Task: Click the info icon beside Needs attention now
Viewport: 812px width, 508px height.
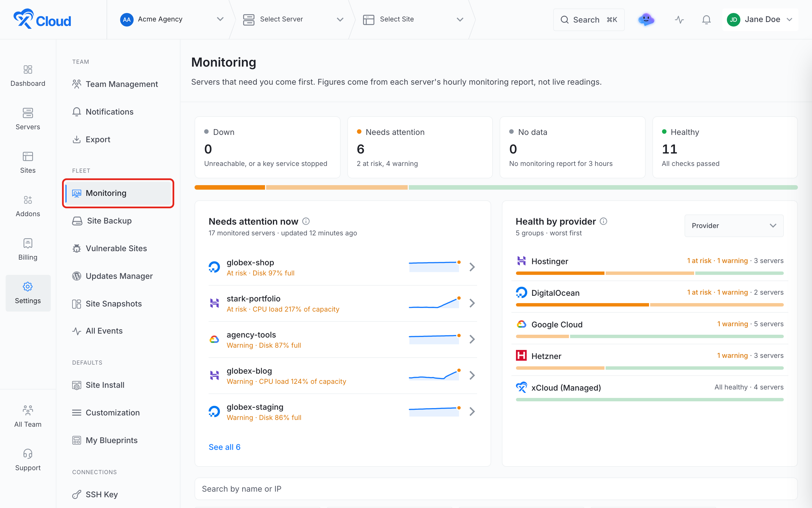Action: (306, 221)
